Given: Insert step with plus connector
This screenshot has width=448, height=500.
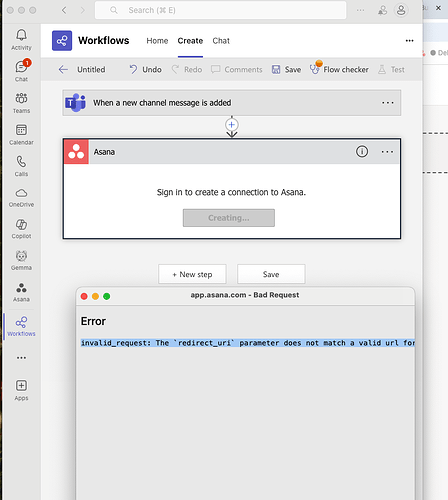Looking at the screenshot, I should pos(232,125).
